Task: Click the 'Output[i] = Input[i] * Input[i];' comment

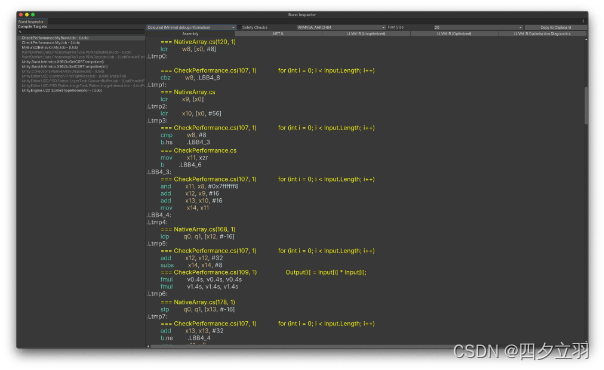Action: coord(326,272)
